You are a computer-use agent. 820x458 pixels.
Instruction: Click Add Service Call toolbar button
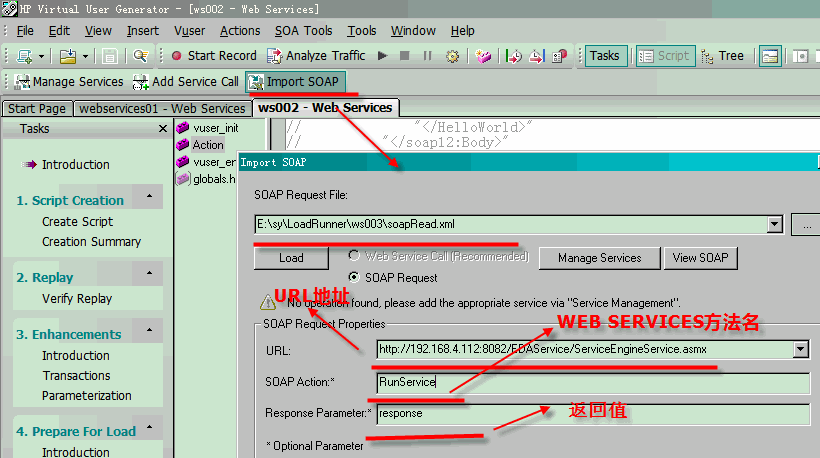[186, 82]
